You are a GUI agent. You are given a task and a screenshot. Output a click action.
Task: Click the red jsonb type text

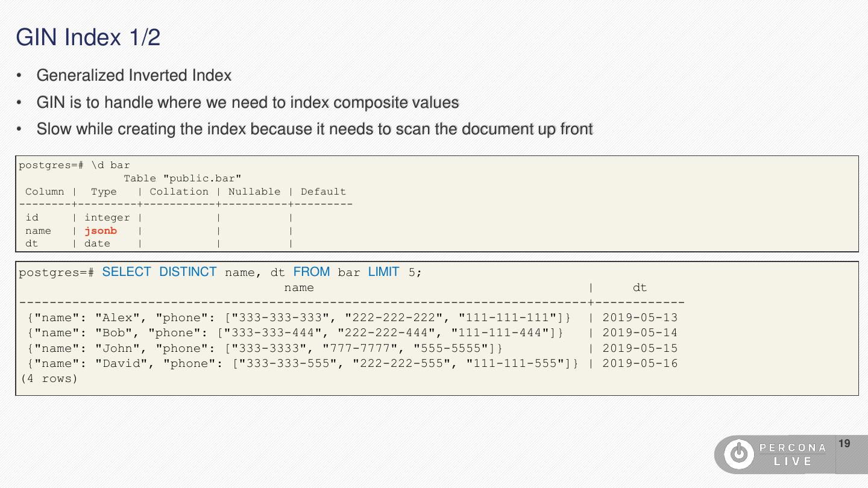(x=101, y=231)
